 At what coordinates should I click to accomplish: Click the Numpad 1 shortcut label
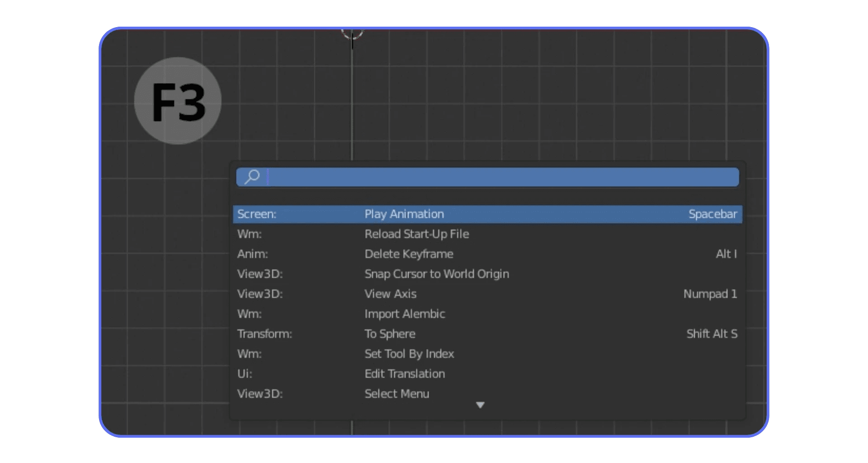coord(710,294)
